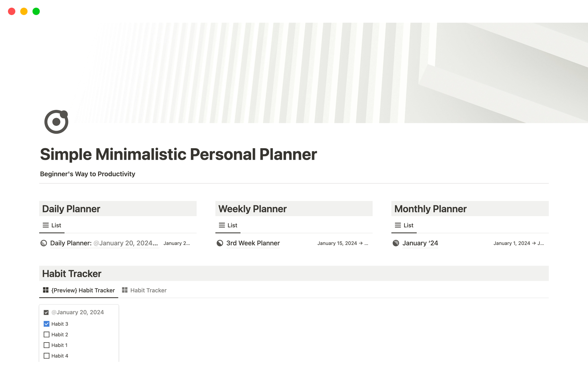Click the page icon next to January '24
The width and height of the screenshot is (588, 368).
click(x=396, y=243)
